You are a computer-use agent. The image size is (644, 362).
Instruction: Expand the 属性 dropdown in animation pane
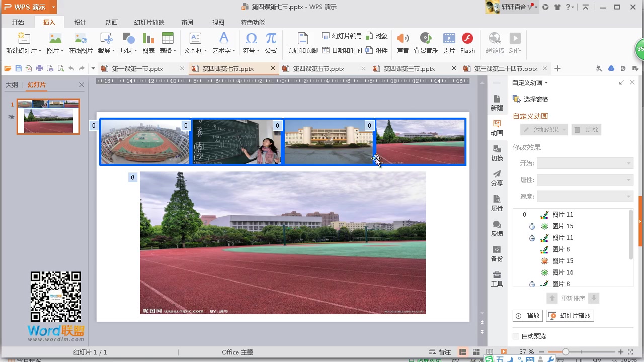pos(628,180)
